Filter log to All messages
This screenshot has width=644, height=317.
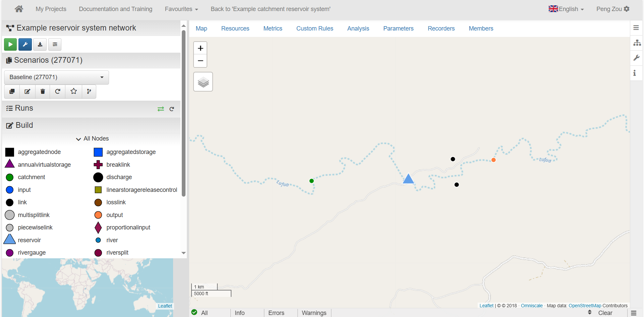[200, 313]
